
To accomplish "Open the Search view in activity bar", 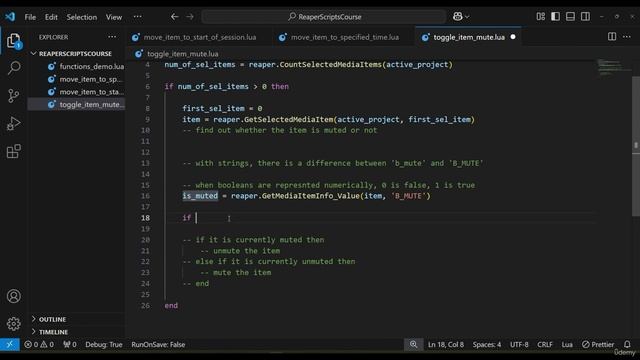I will click(13, 68).
